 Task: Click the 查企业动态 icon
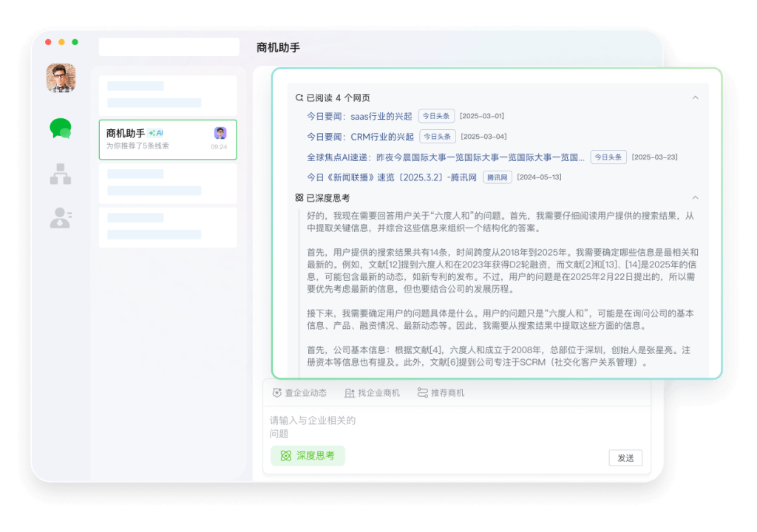(277, 393)
